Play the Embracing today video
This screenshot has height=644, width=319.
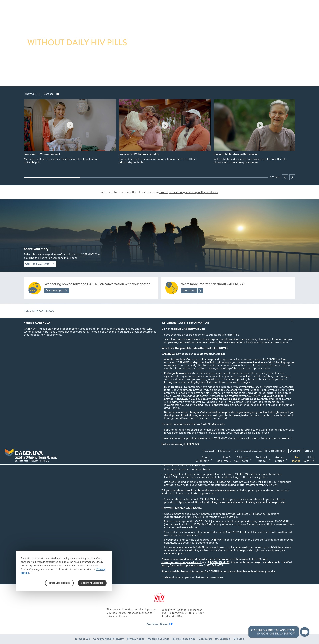165,125
